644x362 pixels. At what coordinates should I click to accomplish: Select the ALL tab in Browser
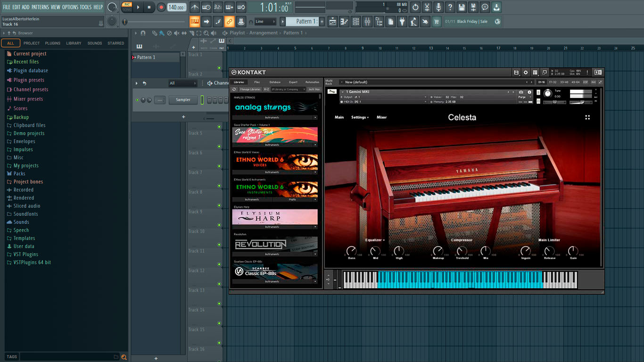10,43
